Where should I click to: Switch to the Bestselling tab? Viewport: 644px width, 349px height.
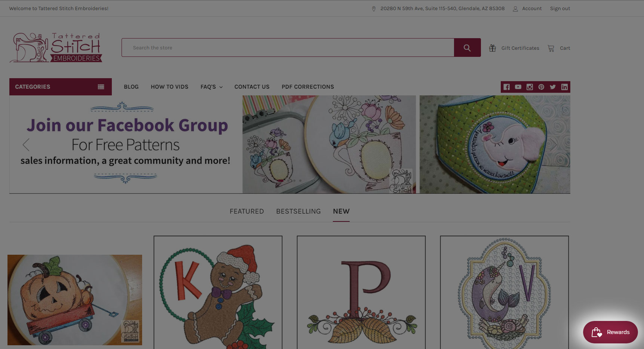298,211
